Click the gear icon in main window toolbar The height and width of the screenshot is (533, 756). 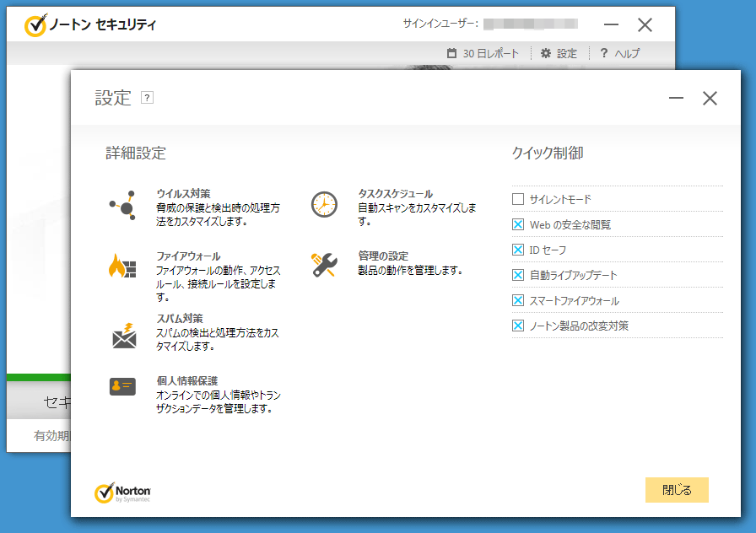point(545,53)
